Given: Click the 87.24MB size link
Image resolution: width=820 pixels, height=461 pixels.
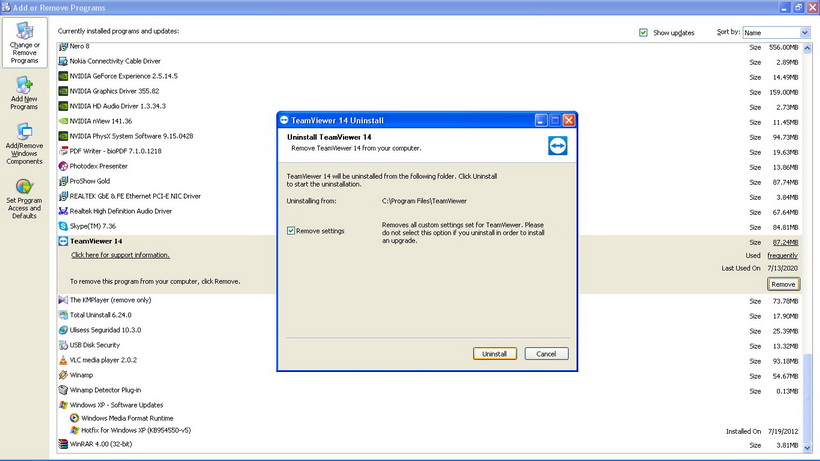Looking at the screenshot, I should [785, 243].
